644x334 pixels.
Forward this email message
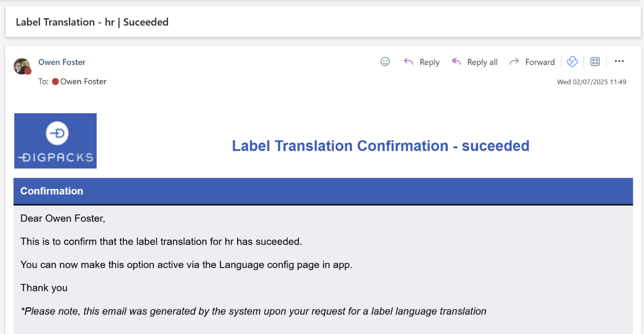(x=532, y=62)
